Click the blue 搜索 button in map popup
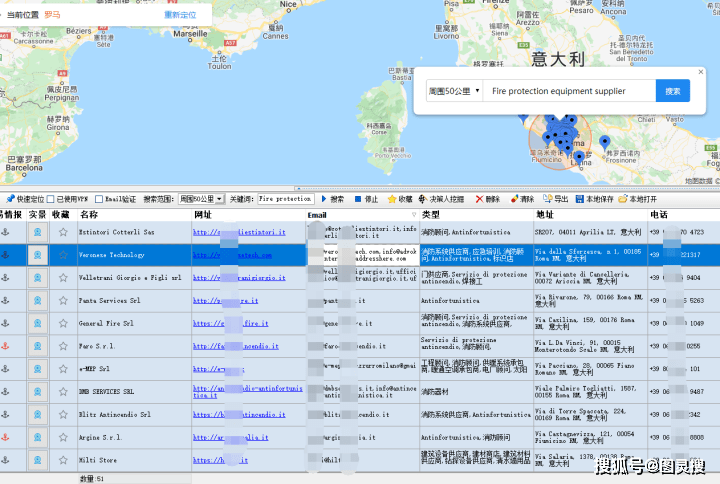Screen dimensions: 720x484 672,91
